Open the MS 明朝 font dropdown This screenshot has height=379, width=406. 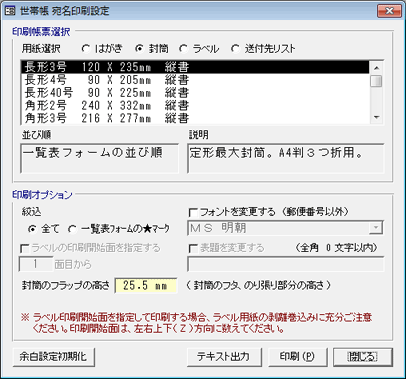pyautogui.click(x=376, y=228)
